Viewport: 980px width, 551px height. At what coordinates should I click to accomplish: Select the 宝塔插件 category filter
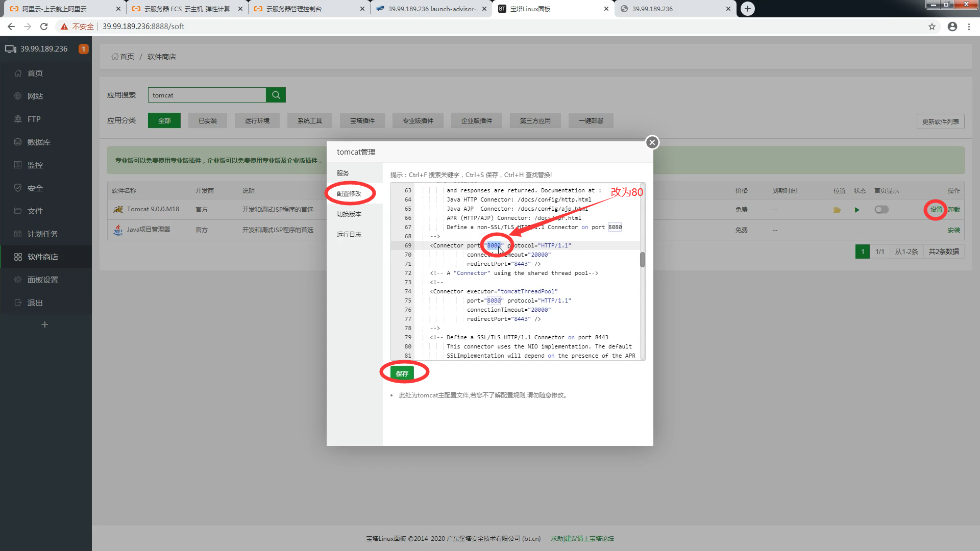[362, 120]
